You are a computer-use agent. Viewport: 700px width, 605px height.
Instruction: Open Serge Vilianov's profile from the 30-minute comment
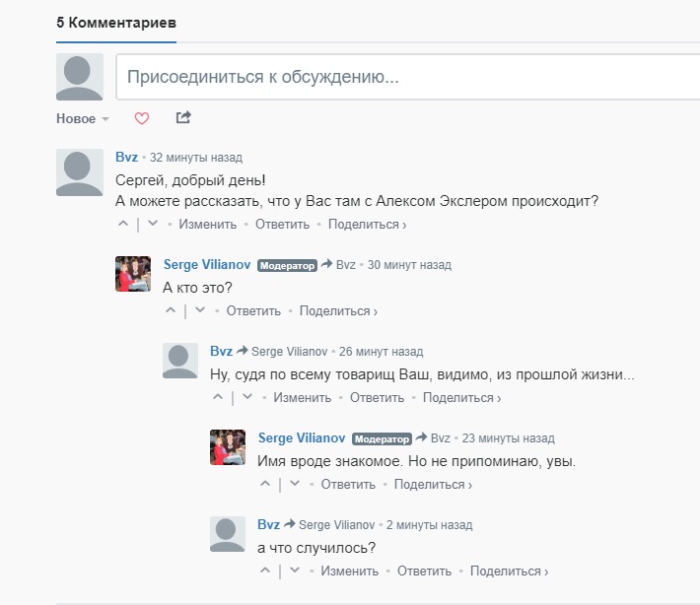click(207, 265)
